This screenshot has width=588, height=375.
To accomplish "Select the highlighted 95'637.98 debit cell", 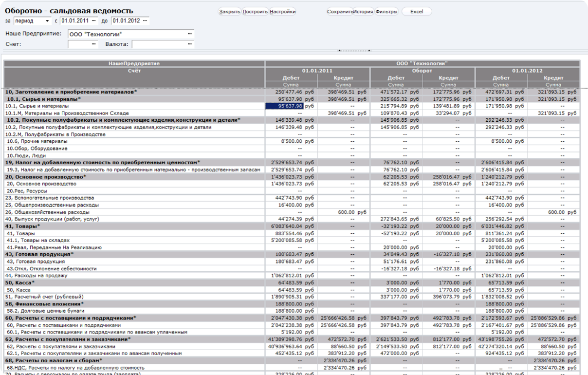I will [284, 106].
